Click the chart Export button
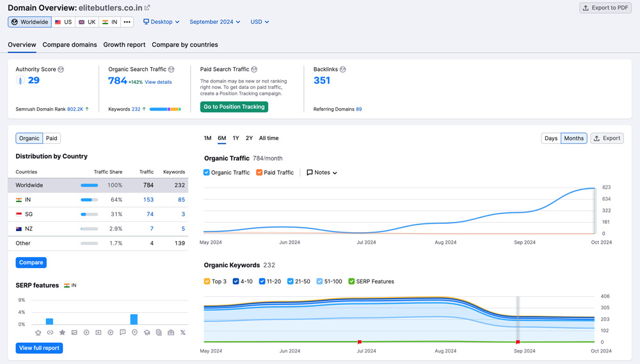 pos(607,138)
